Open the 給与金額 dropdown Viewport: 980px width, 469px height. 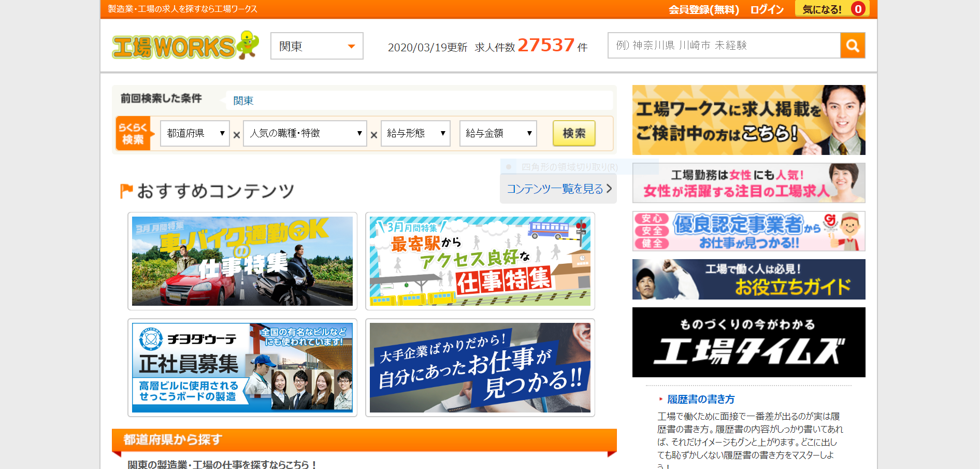498,134
